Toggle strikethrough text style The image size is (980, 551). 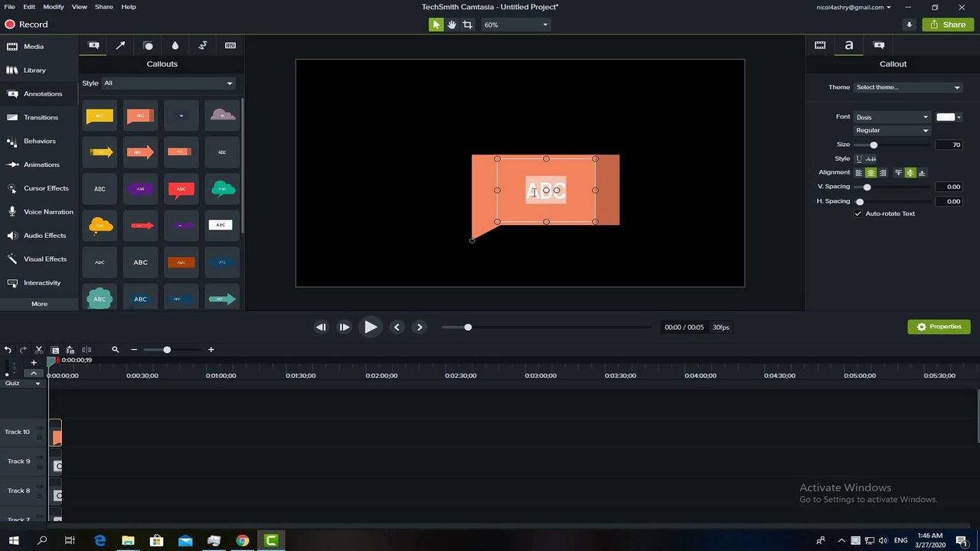tap(871, 158)
